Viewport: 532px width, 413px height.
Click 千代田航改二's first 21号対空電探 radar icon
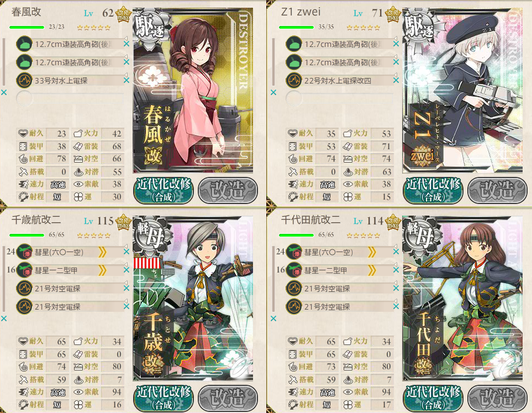294,289
